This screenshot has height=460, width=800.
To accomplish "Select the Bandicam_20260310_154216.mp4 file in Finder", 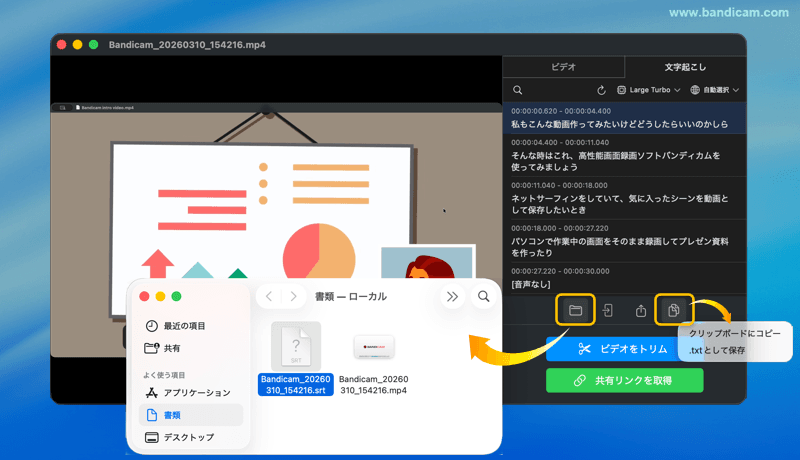I will pyautogui.click(x=373, y=364).
